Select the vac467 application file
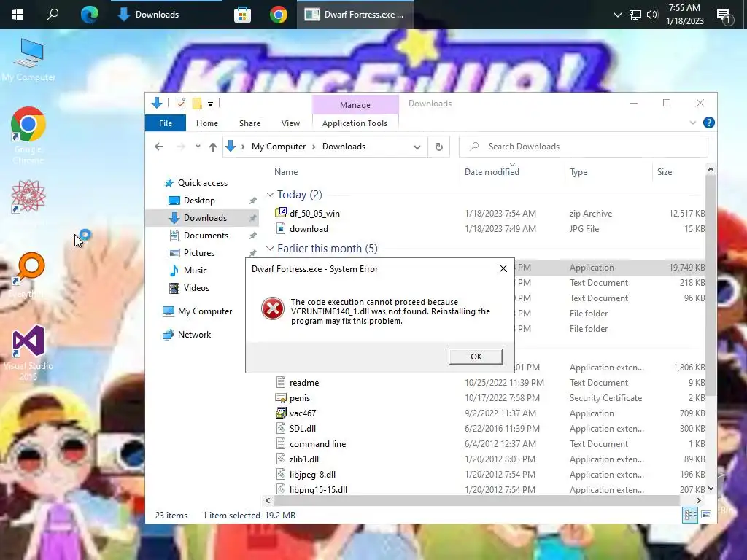The width and height of the screenshot is (747, 560). (x=303, y=413)
